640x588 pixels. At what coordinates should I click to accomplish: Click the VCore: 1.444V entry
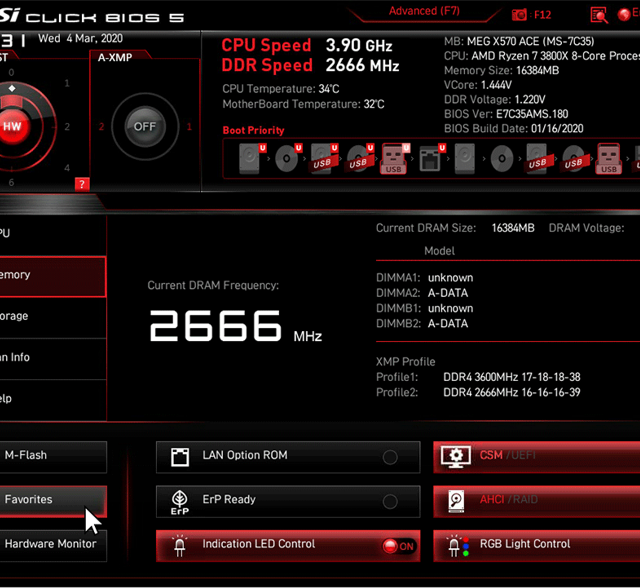(x=478, y=85)
